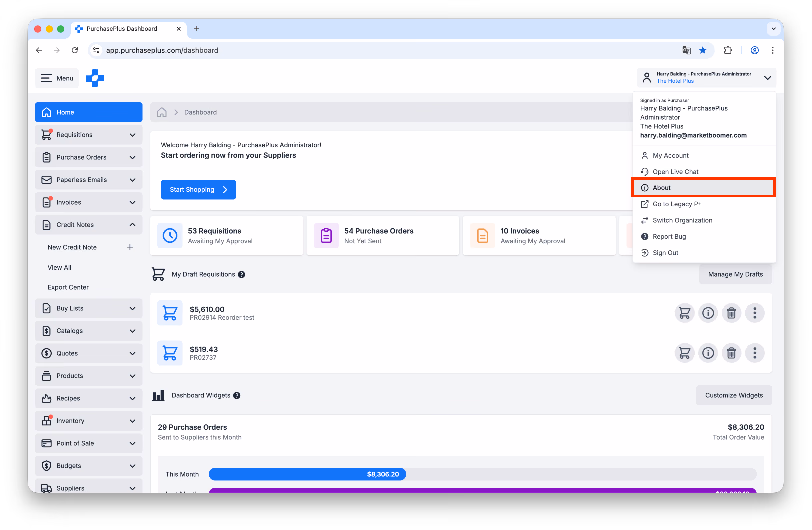Open a new browser tab
This screenshot has width=812, height=530.
click(x=197, y=29)
